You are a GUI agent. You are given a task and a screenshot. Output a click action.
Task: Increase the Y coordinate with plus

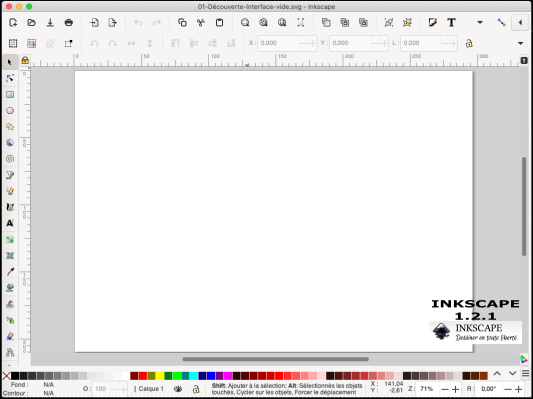384,43
